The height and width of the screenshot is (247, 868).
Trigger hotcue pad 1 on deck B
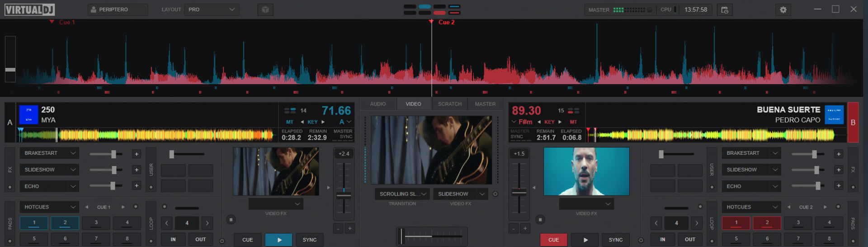coord(736,223)
